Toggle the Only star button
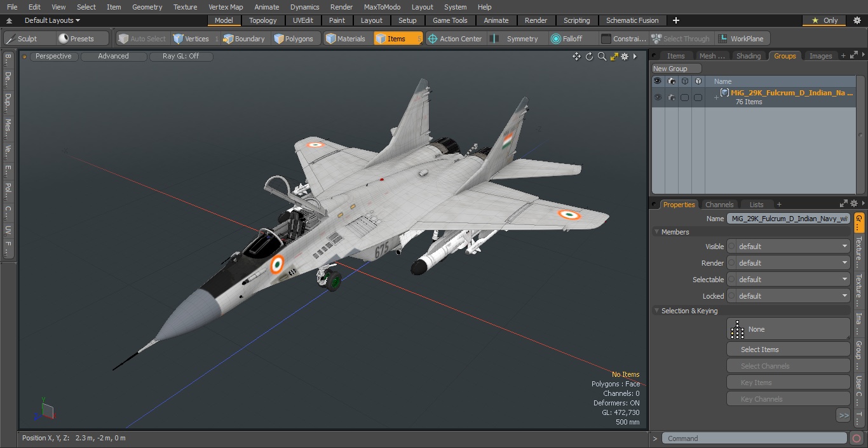 (824, 20)
